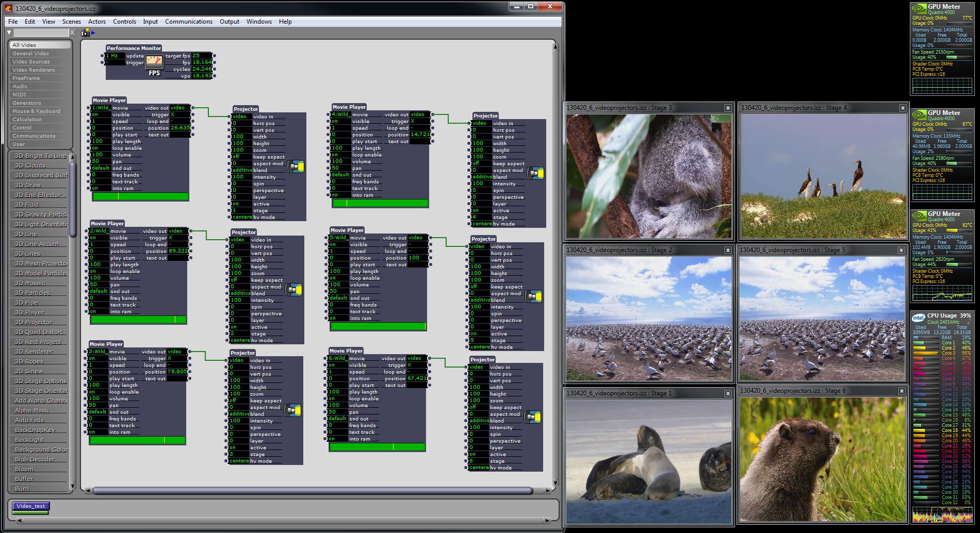
Task: Click the camera snapshot icon in the toolbar
Action: [85, 32]
